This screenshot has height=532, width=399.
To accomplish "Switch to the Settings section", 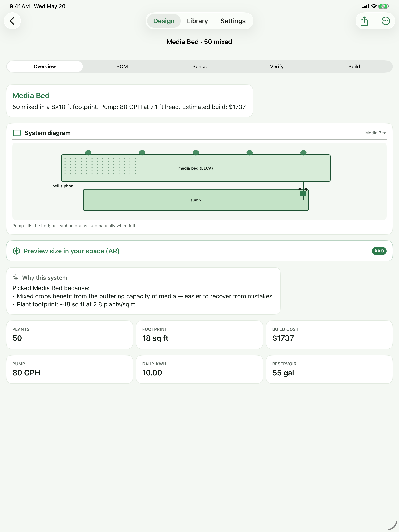I will pos(233,21).
